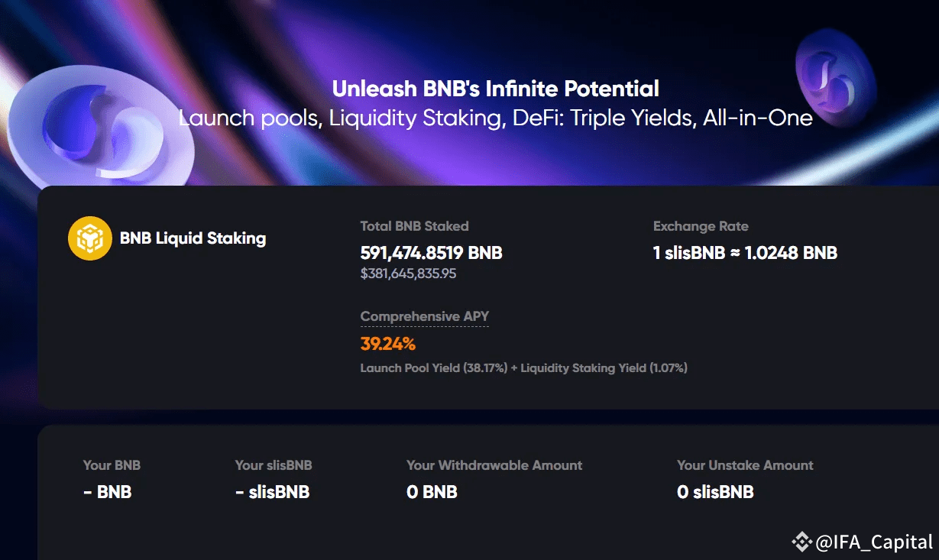Screen dimensions: 939x560
Task: Click the $381,645,835.95 dollar value
Action: tap(408, 274)
